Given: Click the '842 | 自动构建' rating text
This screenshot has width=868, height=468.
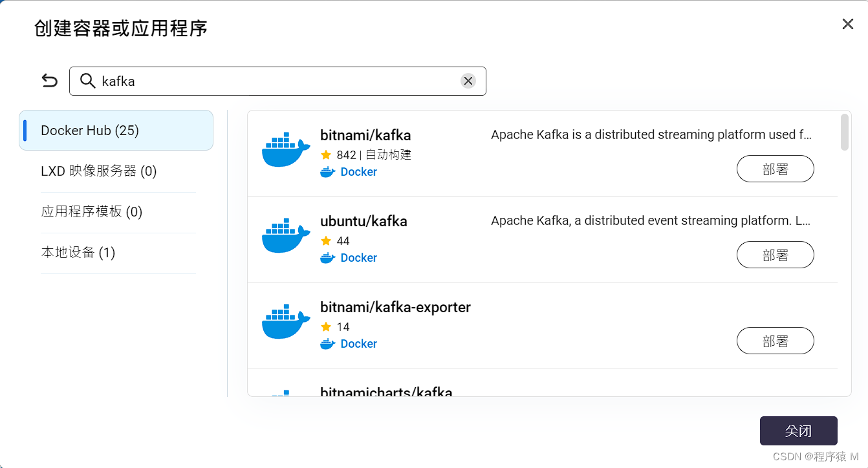Looking at the screenshot, I should (x=374, y=155).
